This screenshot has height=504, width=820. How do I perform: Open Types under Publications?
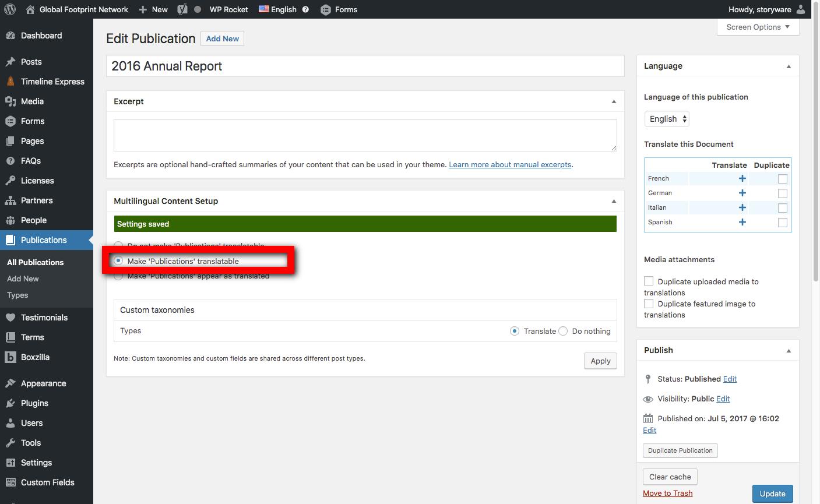point(17,295)
